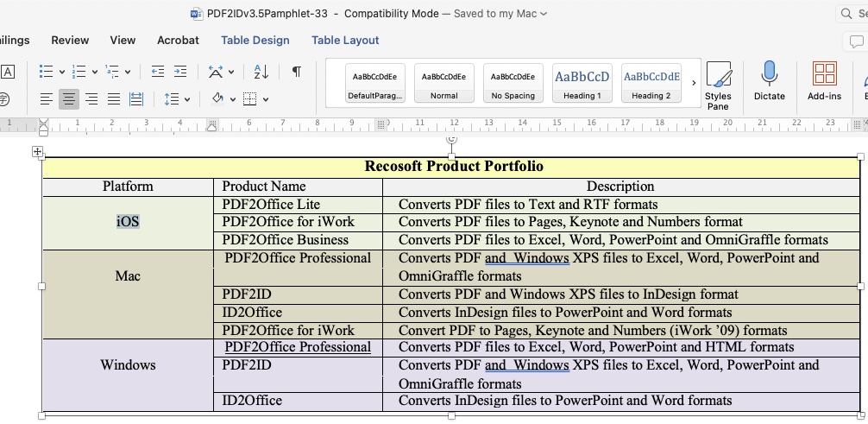Click the shading paint bucket color

pyautogui.click(x=217, y=99)
